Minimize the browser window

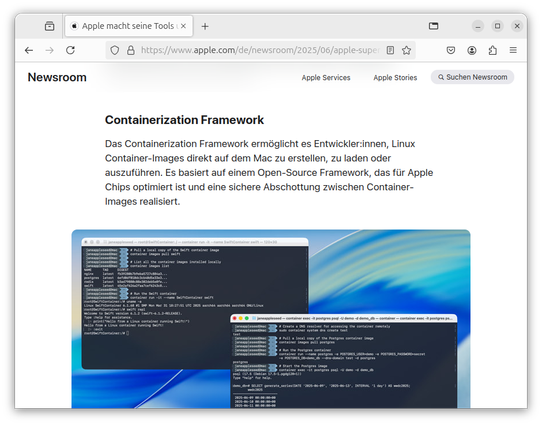pos(478,26)
